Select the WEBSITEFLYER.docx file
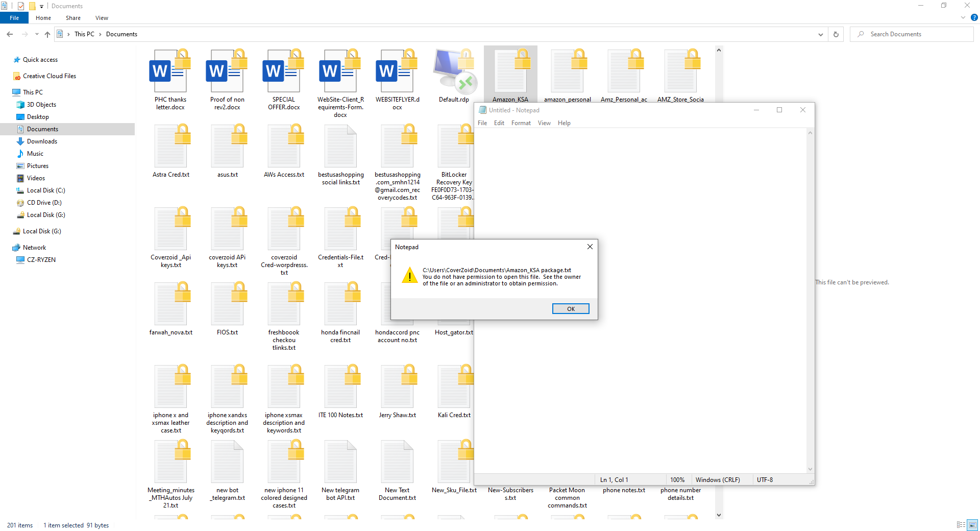The width and height of the screenshot is (980, 531). click(x=398, y=80)
